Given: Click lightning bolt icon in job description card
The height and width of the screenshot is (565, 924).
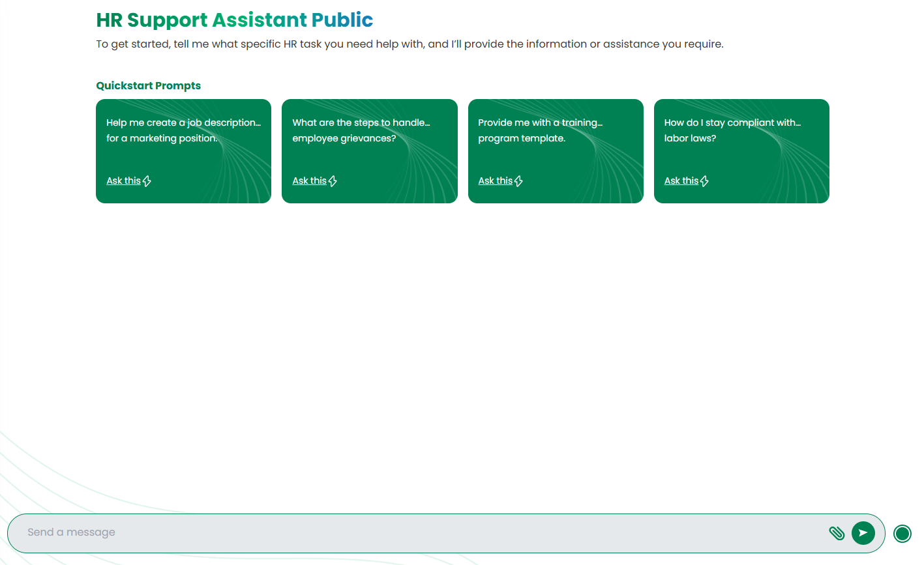Looking at the screenshot, I should pyautogui.click(x=147, y=181).
